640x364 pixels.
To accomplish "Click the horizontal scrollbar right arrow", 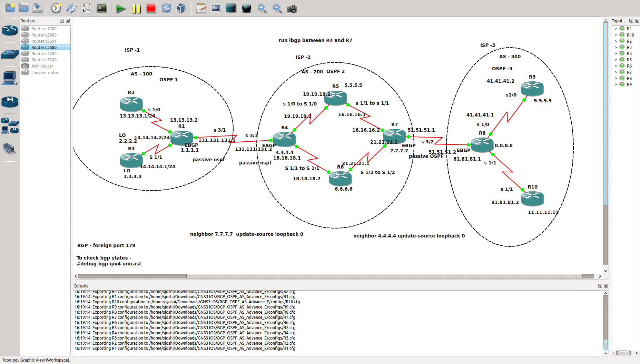I will (600, 276).
